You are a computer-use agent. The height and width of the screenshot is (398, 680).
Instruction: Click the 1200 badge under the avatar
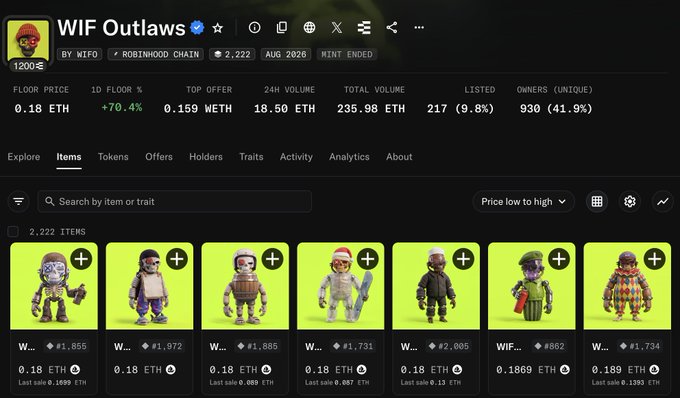pyautogui.click(x=28, y=66)
